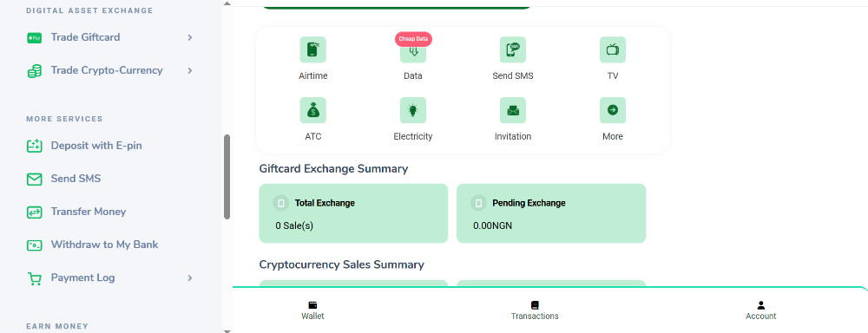Click the Total Exchange card icon
This screenshot has height=333, width=868.
coord(281,203)
